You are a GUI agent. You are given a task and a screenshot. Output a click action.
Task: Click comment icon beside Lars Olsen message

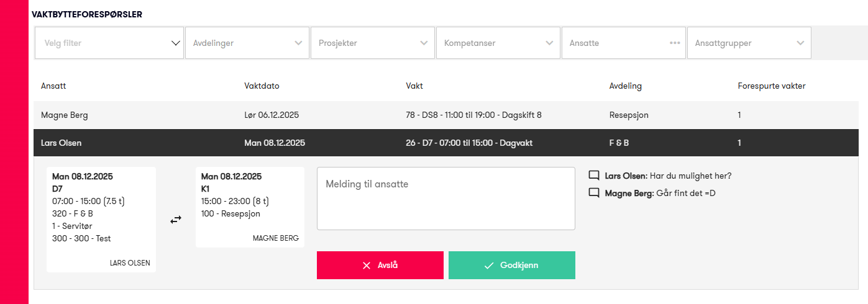click(594, 176)
